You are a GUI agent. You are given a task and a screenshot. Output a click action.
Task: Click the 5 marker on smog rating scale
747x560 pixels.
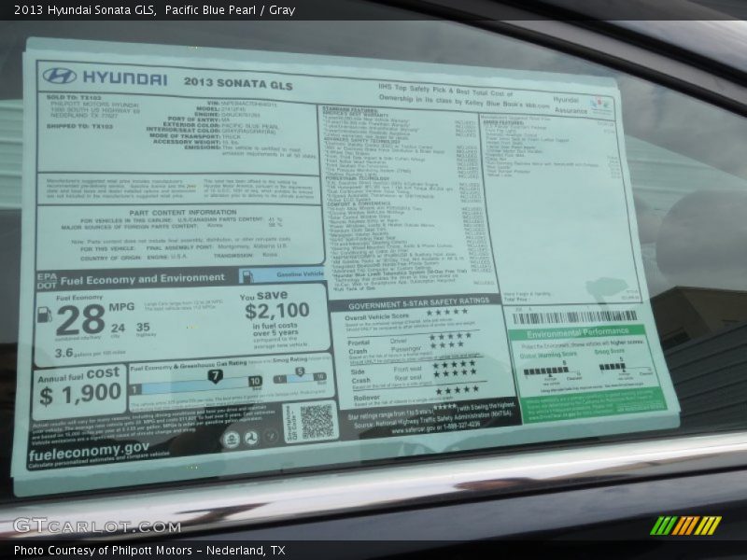point(298,371)
